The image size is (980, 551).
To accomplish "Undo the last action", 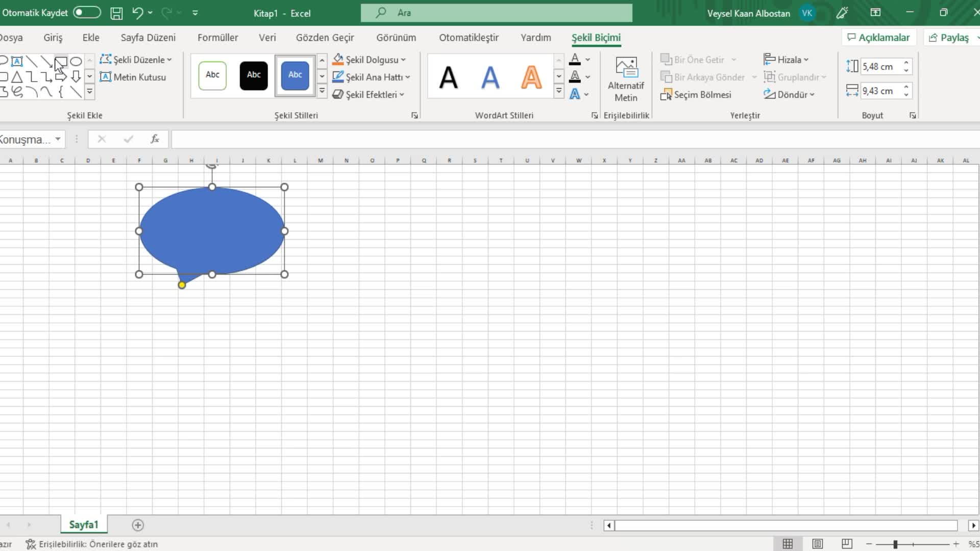I will coord(138,13).
